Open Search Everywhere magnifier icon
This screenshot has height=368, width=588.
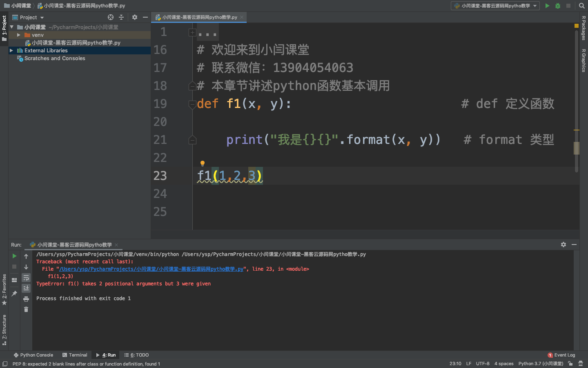582,6
